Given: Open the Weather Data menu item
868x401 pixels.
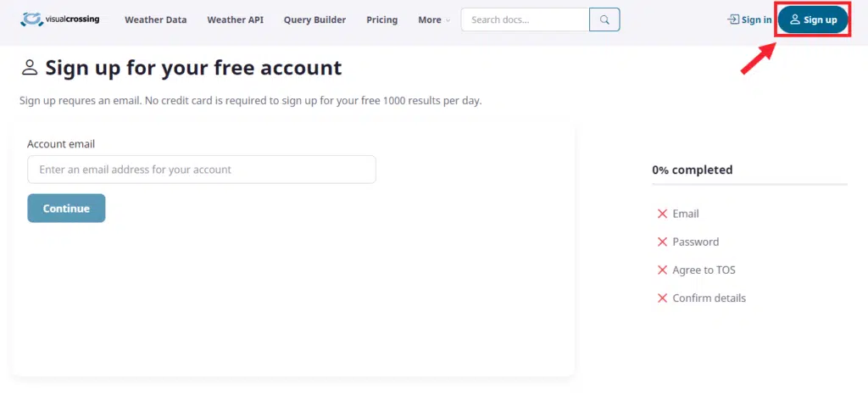Looking at the screenshot, I should [x=155, y=19].
